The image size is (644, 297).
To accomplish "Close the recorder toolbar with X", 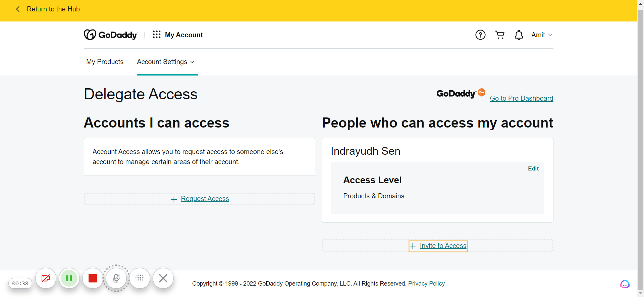I will [x=163, y=278].
